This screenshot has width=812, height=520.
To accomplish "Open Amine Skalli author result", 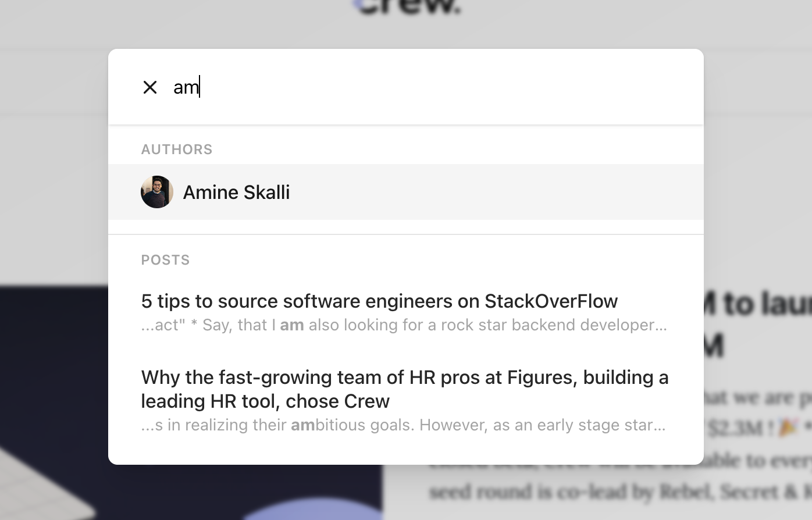I will (236, 192).
